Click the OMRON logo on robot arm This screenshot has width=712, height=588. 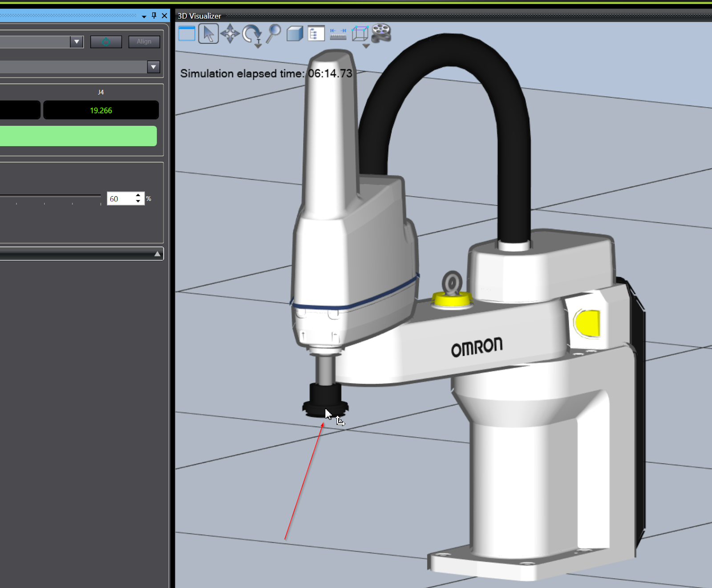tap(477, 347)
